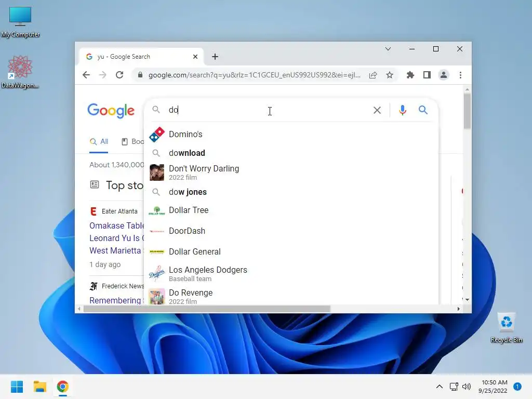The image size is (532, 399).
Task: Open File Explorer from the taskbar
Action: (x=39, y=387)
